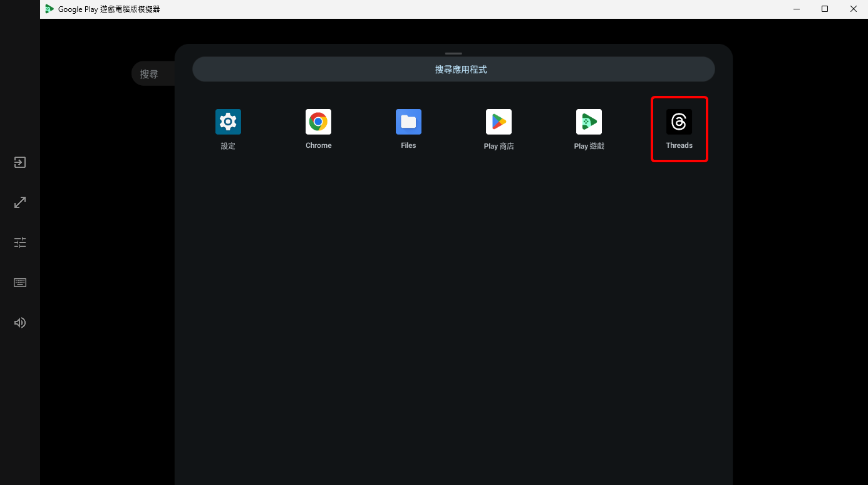Viewport: 868px width, 485px height.
Task: Open the 設定 settings app
Action: (x=228, y=122)
